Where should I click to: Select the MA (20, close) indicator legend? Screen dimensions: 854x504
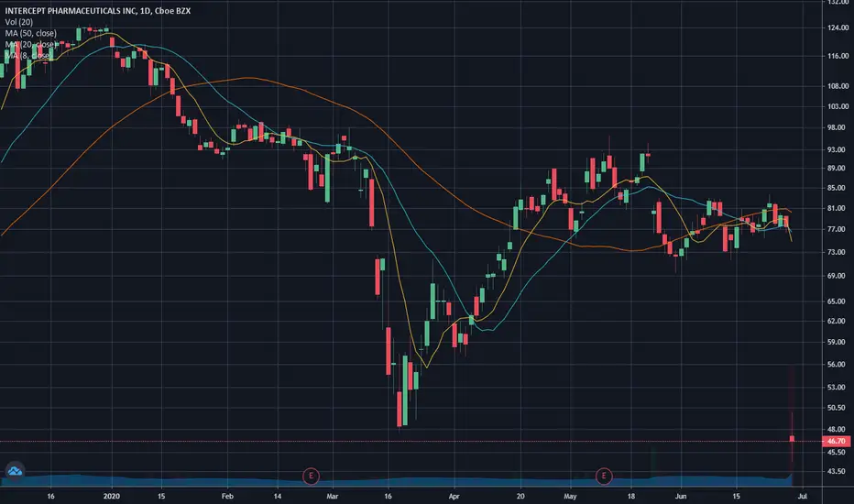30,44
